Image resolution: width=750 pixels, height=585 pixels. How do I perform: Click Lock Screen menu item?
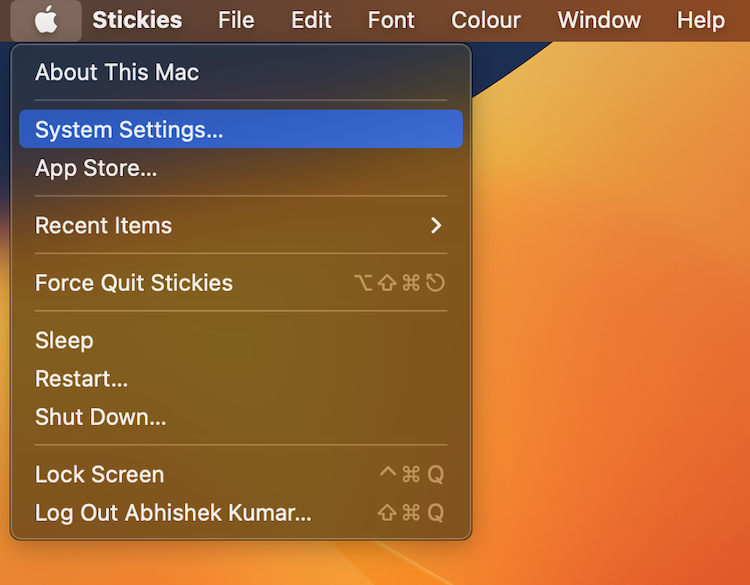pyautogui.click(x=241, y=475)
